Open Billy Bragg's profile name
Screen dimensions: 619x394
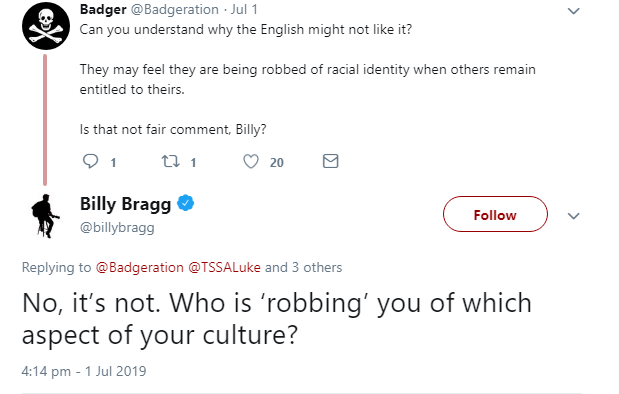[126, 204]
